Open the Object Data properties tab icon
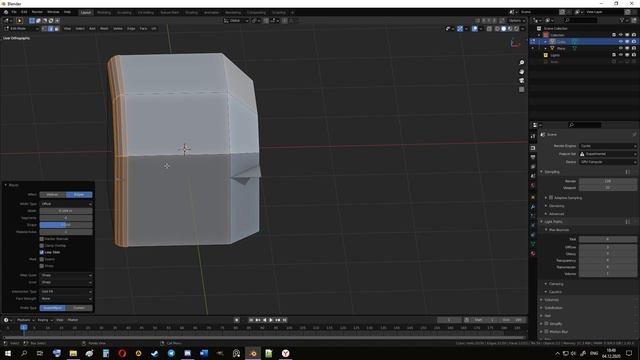The image size is (640, 360). coord(533,244)
